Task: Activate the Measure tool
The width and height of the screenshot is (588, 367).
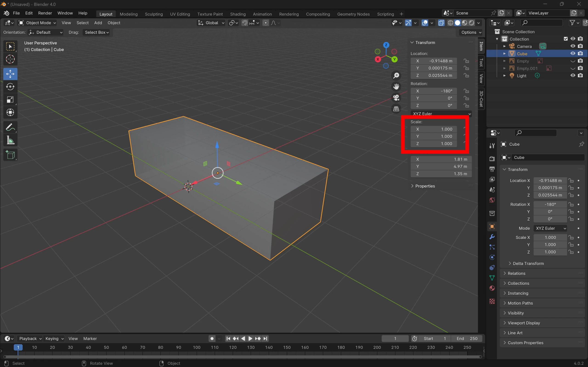Action: pos(10,140)
